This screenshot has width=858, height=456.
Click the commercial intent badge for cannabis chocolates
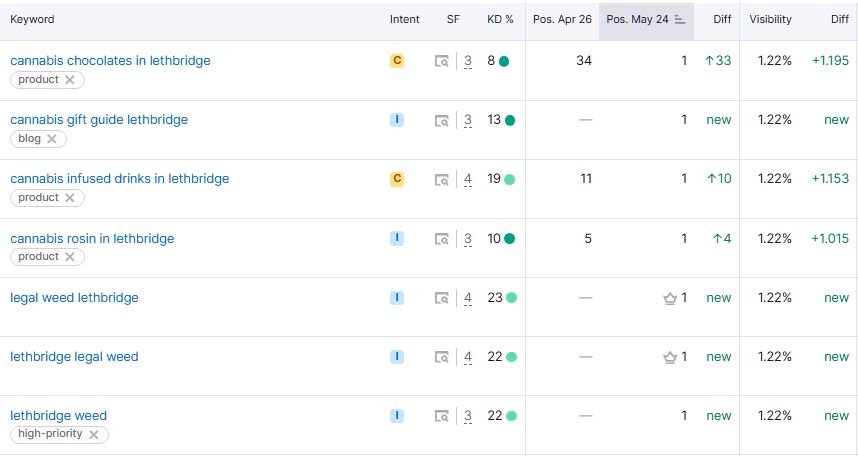click(397, 61)
